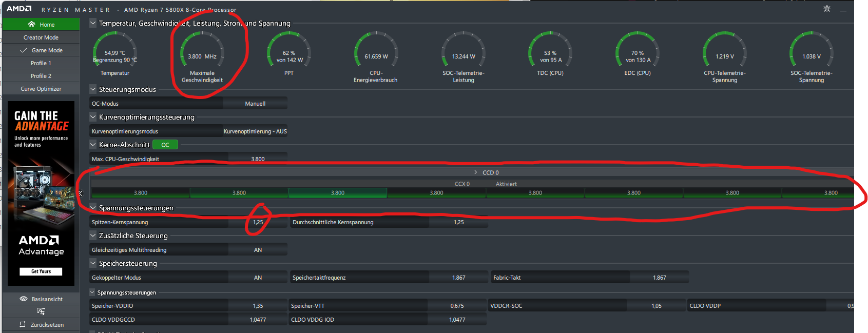Click the Aktiviert label under CCD 0
This screenshot has height=333, width=868.
pyautogui.click(x=506, y=184)
